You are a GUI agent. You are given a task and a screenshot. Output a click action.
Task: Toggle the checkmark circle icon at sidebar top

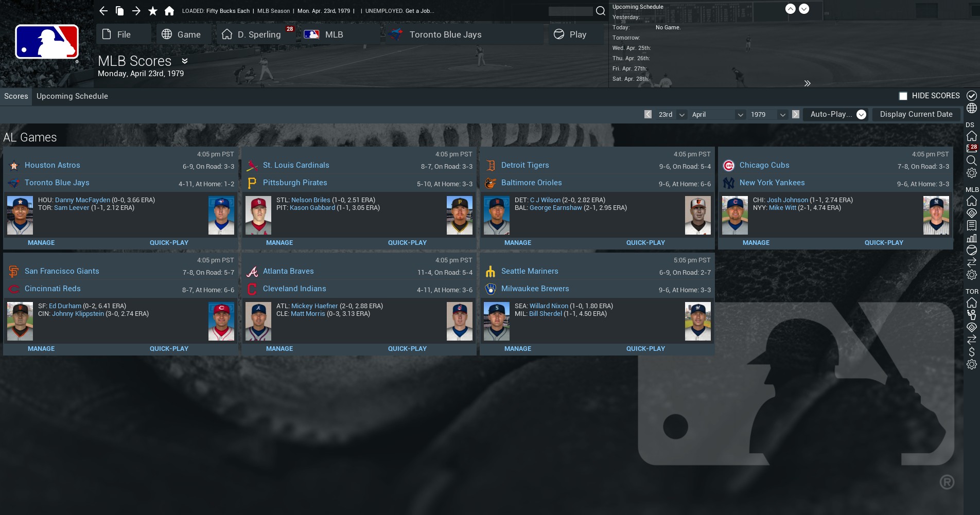[972, 96]
